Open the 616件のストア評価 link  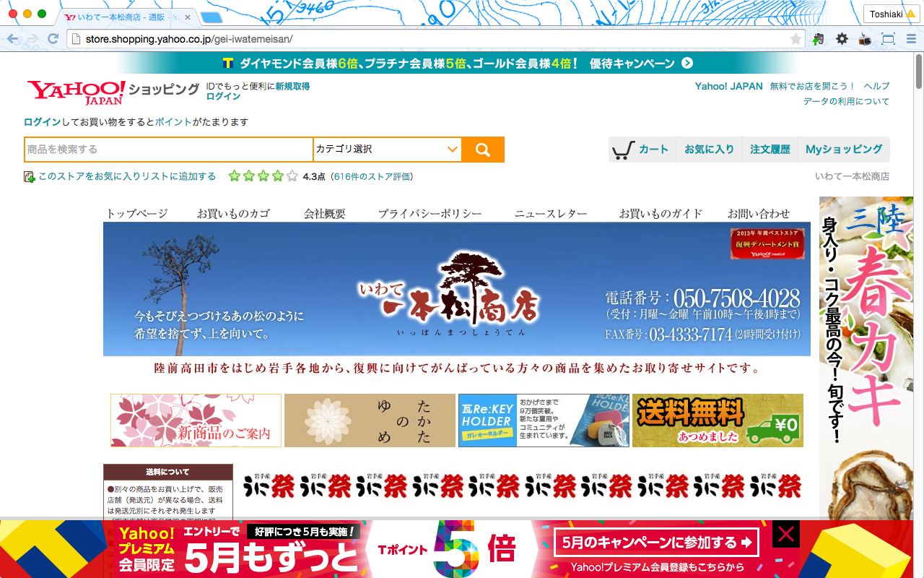point(372,176)
